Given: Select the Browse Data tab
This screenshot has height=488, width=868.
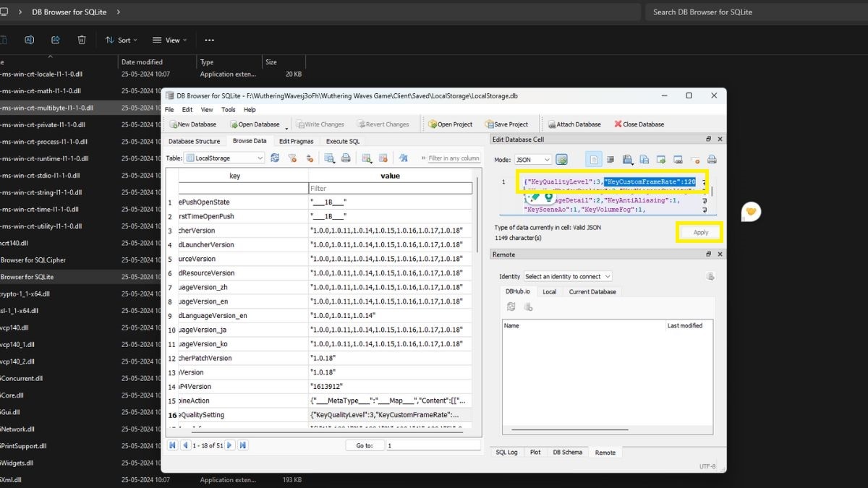Looking at the screenshot, I should [x=249, y=141].
